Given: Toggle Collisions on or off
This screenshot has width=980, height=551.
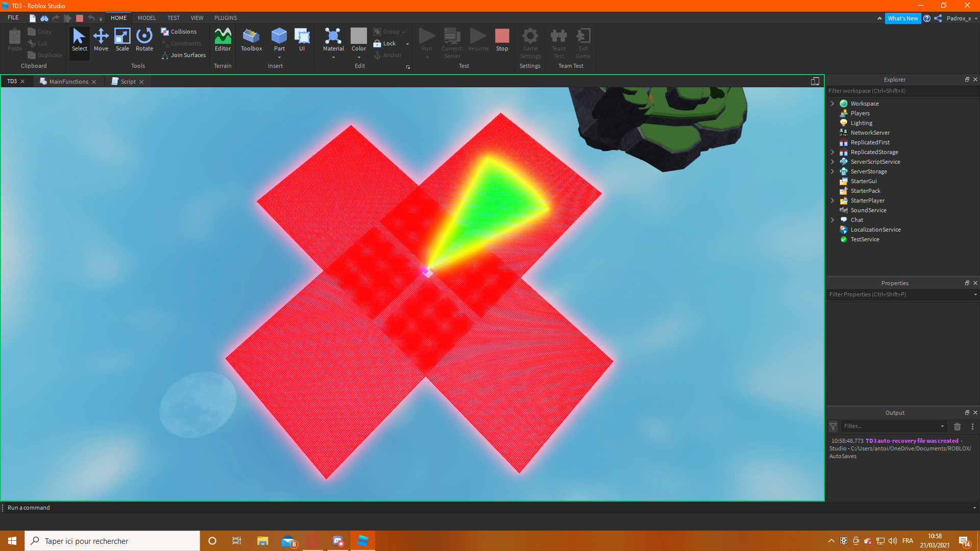Looking at the screenshot, I should [179, 32].
